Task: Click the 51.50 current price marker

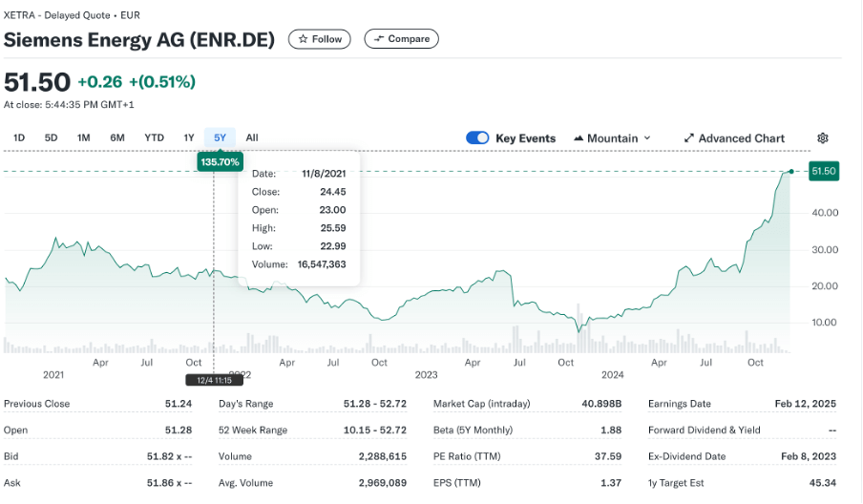Action: [x=823, y=171]
